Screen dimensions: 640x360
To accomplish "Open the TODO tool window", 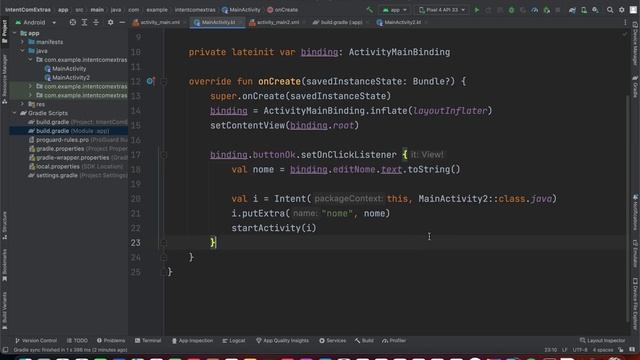I will pyautogui.click(x=78, y=340).
